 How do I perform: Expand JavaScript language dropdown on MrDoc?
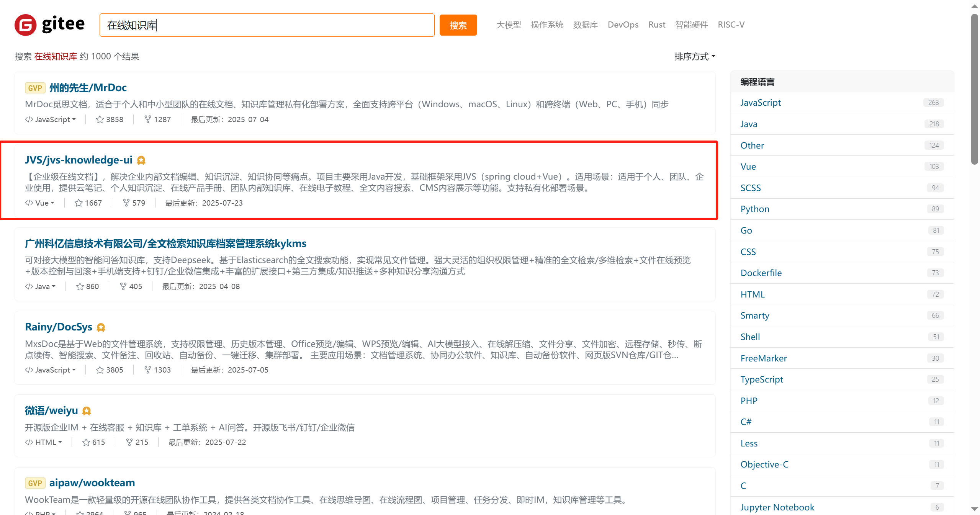pos(51,119)
